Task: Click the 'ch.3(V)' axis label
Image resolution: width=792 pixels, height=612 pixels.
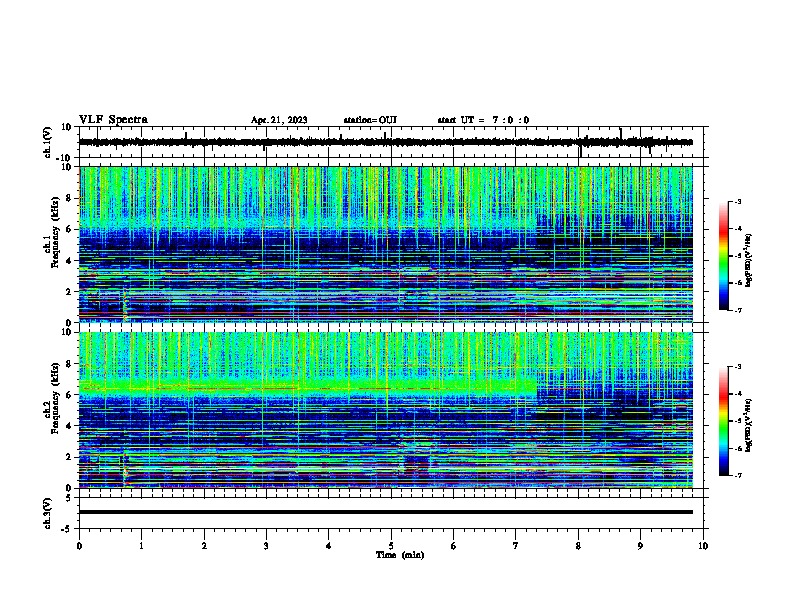Action: [x=47, y=513]
